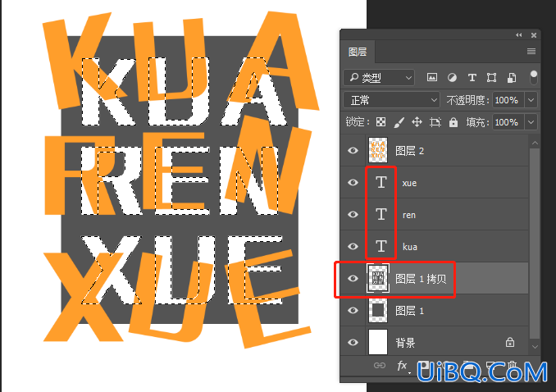The width and height of the screenshot is (556, 392).
Task: Open the layers panel options menu
Action: (x=531, y=52)
